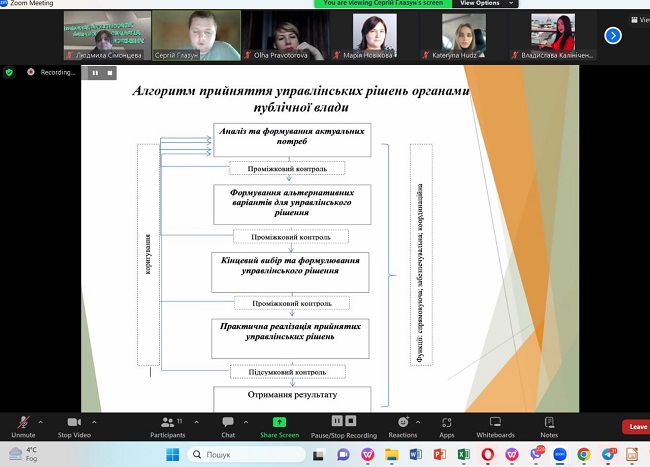The height and width of the screenshot is (467, 650).
Task: Leave the meeting
Action: 636,427
